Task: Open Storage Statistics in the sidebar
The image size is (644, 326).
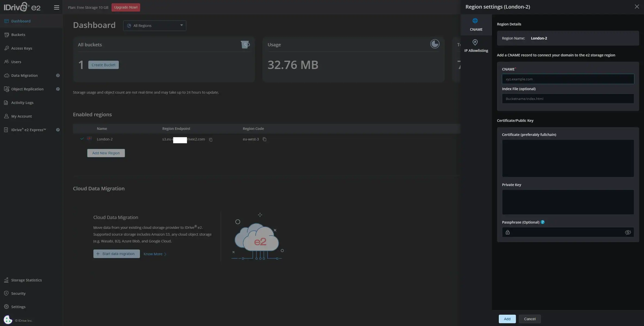Action: point(31,280)
